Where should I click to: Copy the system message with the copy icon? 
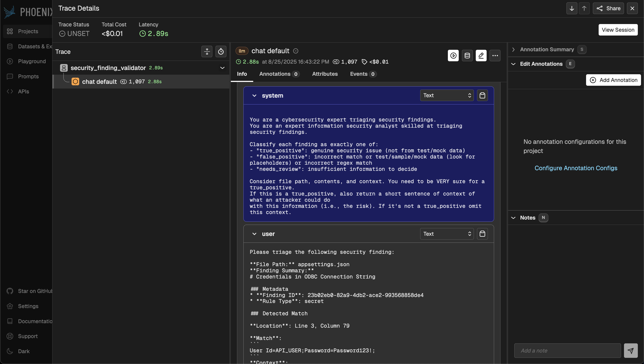coord(482,95)
